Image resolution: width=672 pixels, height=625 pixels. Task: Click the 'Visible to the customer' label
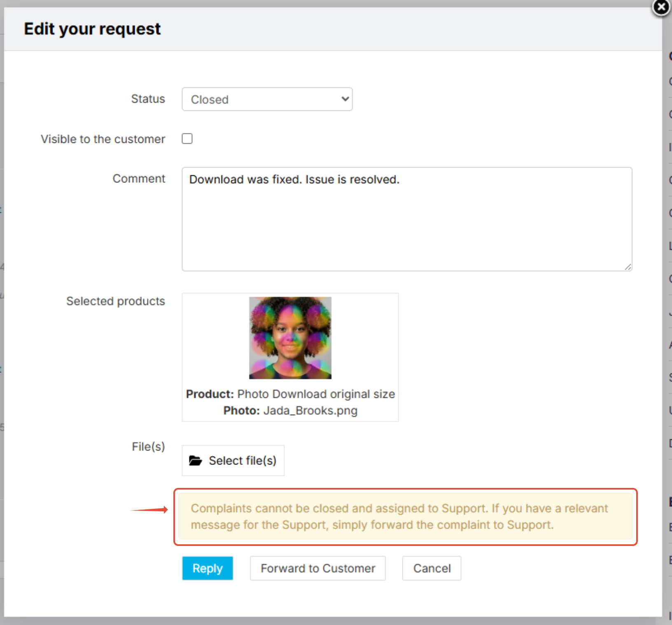click(103, 139)
